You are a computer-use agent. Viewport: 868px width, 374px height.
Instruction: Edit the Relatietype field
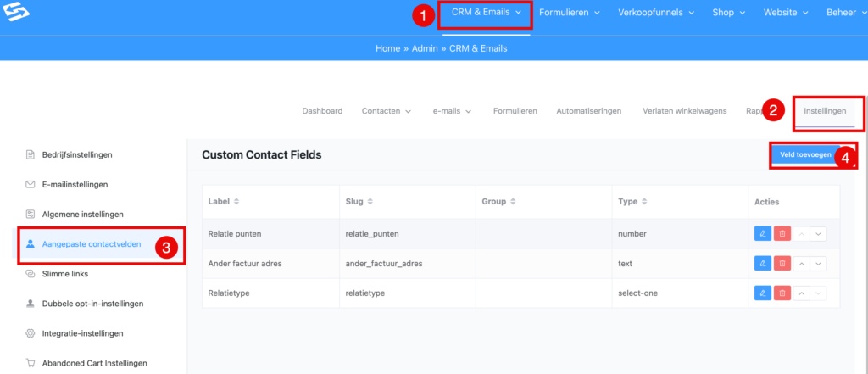tap(763, 293)
